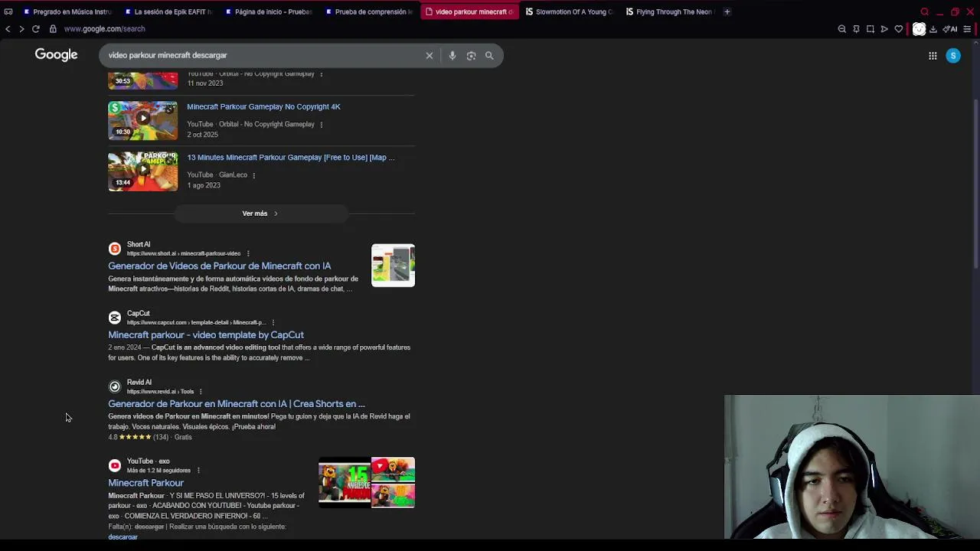Open the Google account avatar S
This screenshot has width=980, height=551.
tap(953, 55)
